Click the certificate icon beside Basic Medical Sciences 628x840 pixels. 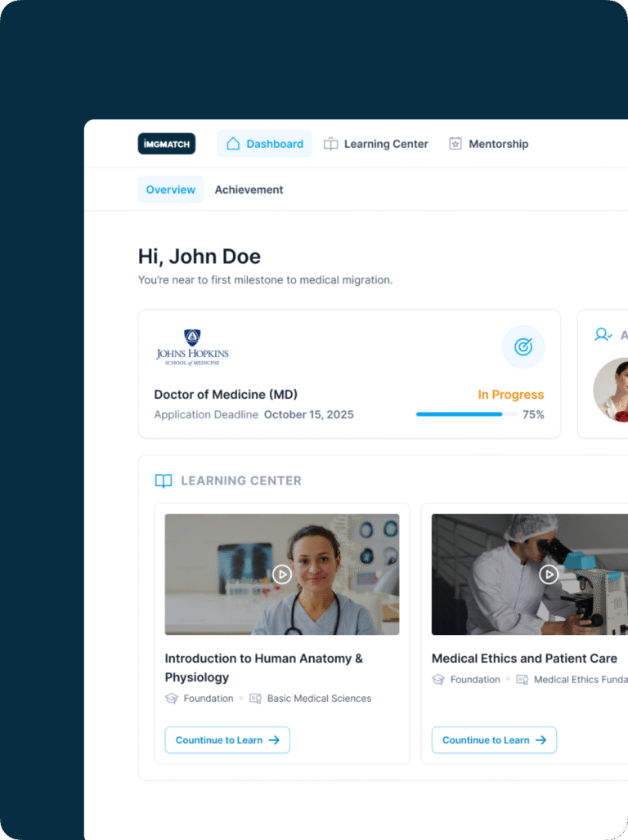(x=255, y=699)
